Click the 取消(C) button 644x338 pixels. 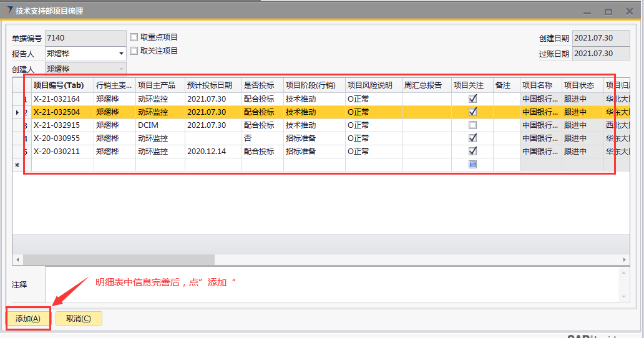point(79,319)
